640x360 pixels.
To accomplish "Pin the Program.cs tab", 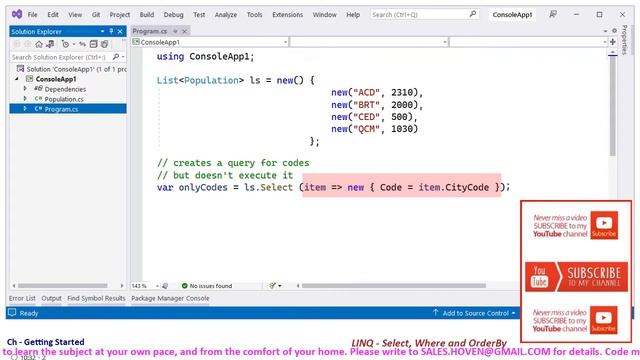I will tap(175, 31).
